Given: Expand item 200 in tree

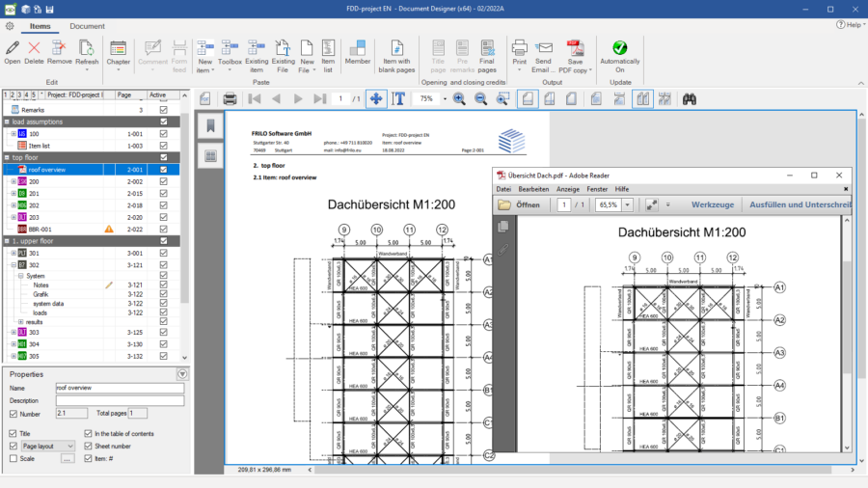Looking at the screenshot, I should [x=14, y=181].
